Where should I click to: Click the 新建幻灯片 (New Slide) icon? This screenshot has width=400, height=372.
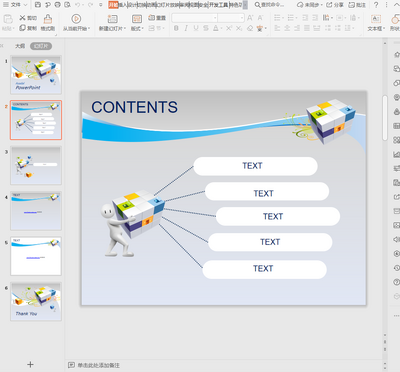click(113, 19)
